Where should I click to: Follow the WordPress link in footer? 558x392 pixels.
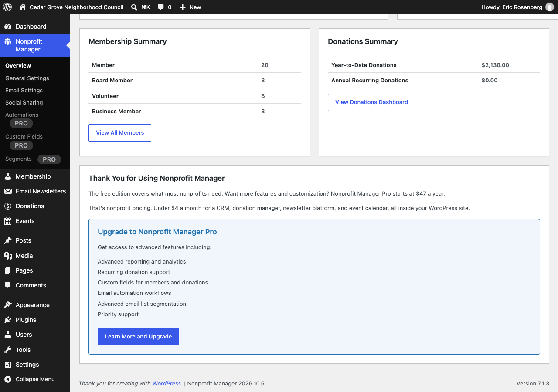(x=167, y=384)
